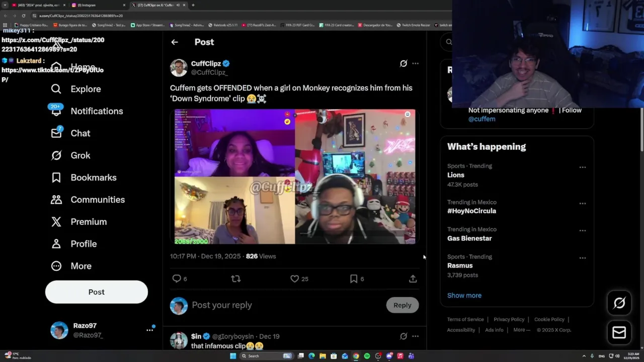Open Notifications with the 20+ badge
This screenshot has width=644, height=362.
click(x=87, y=111)
